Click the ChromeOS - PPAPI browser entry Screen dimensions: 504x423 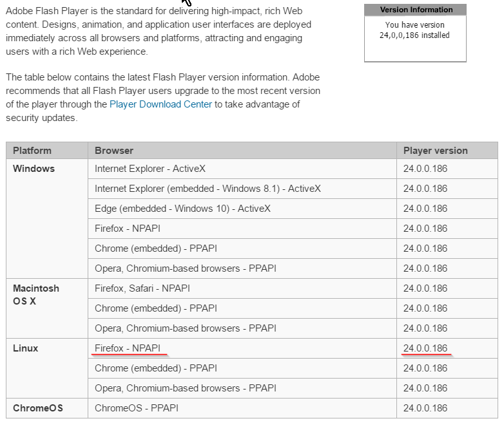[x=137, y=408]
